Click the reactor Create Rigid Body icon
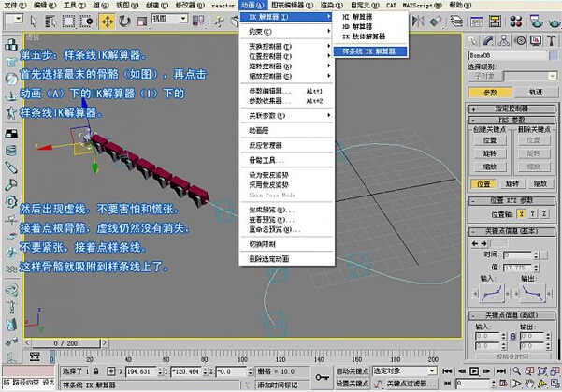562x392 pixels. pos(10,45)
